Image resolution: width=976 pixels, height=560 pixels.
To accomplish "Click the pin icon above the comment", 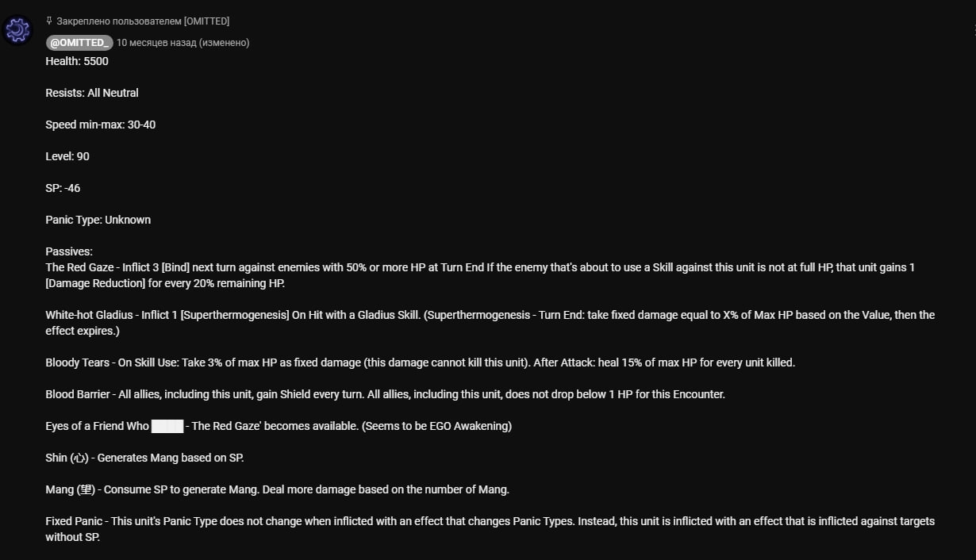I will (49, 21).
